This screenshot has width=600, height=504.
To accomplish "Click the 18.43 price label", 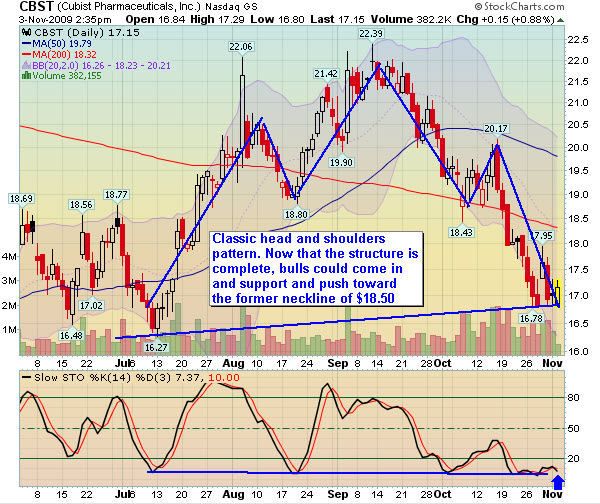I will coord(461,232).
